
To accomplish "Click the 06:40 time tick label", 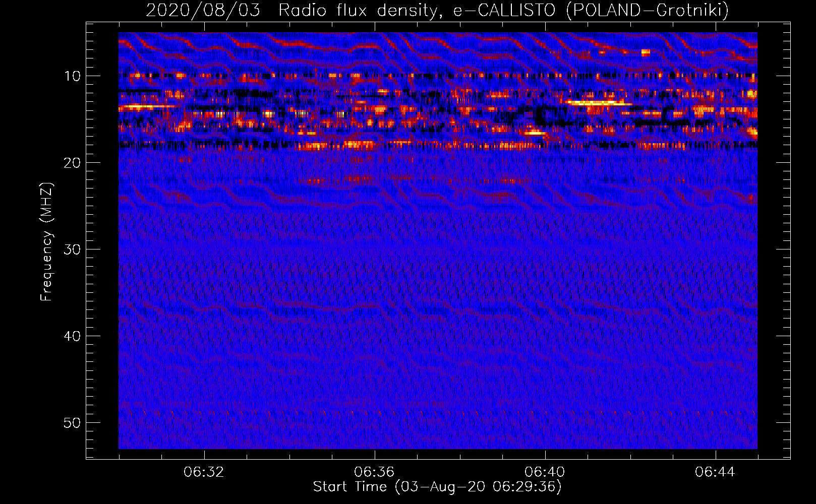I will (x=545, y=472).
